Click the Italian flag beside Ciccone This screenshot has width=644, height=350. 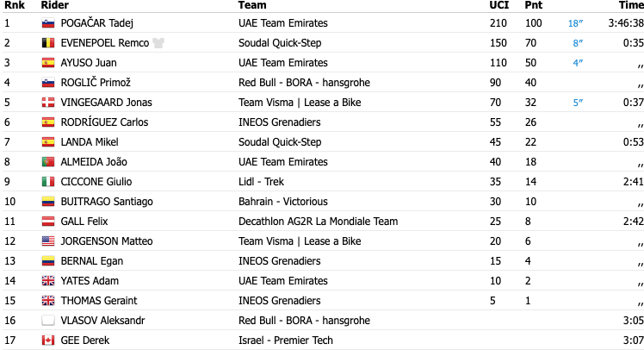point(48,181)
